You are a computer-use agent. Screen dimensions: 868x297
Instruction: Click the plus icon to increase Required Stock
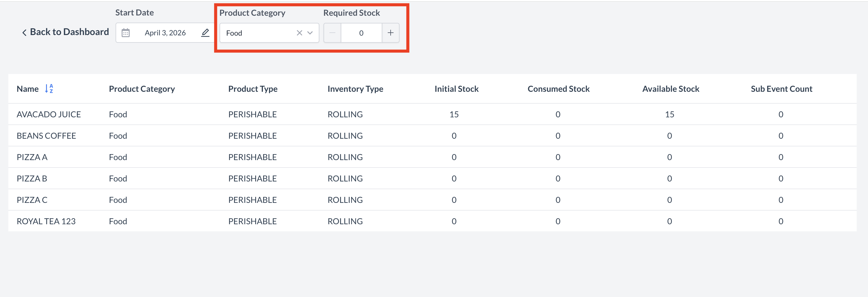tap(391, 33)
